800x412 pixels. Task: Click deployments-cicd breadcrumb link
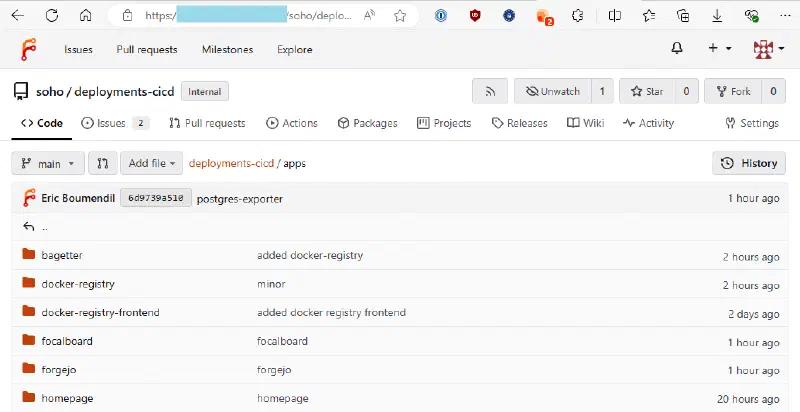click(x=231, y=163)
